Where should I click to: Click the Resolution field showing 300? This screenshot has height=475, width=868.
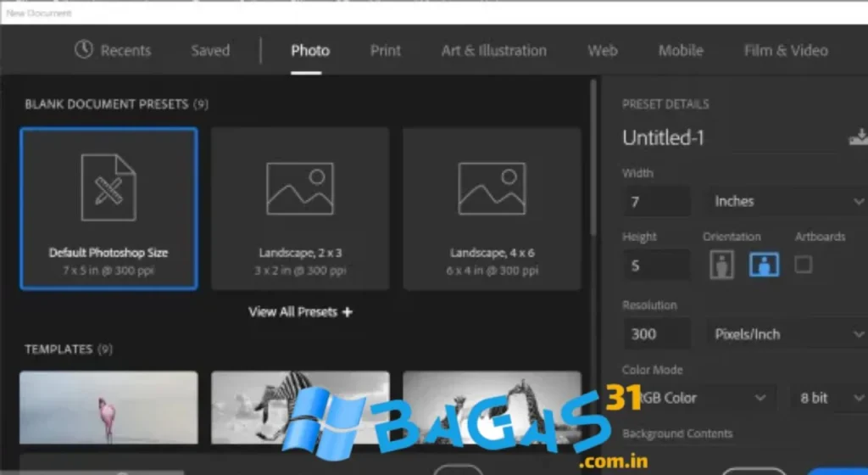(657, 334)
